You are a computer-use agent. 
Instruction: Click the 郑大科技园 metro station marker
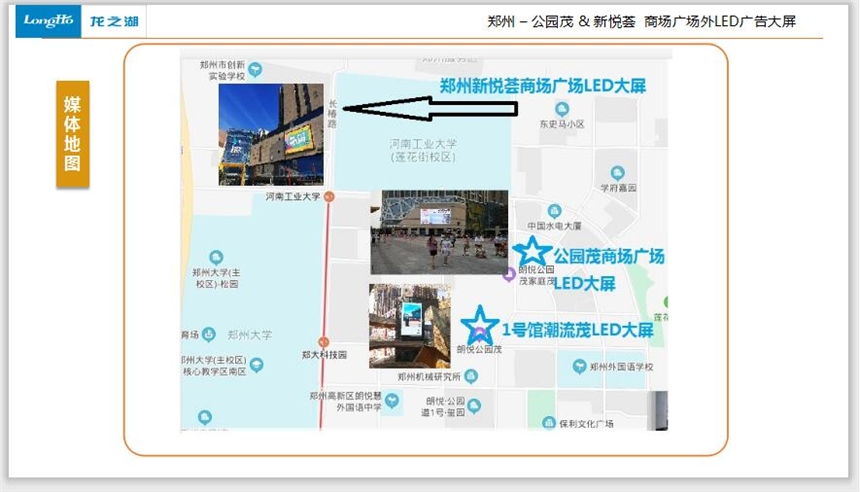[x=323, y=342]
